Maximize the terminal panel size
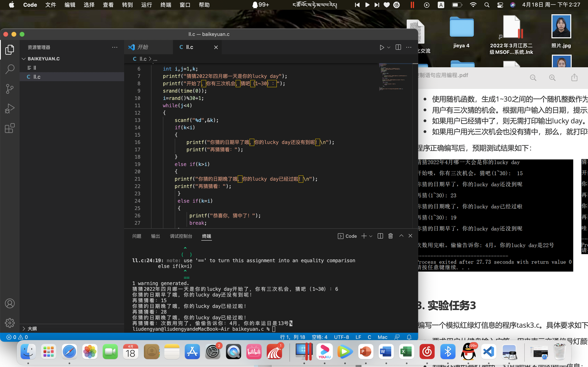Image resolution: width=588 pixels, height=367 pixels. 401,236
